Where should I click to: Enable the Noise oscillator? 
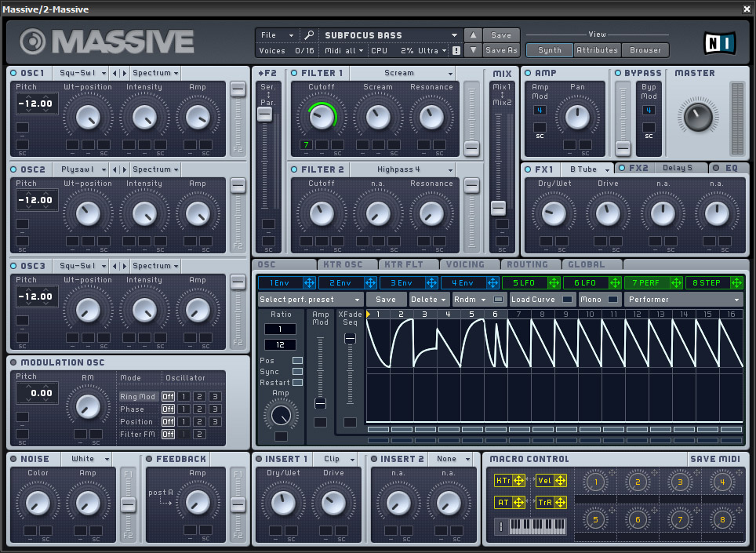13,459
